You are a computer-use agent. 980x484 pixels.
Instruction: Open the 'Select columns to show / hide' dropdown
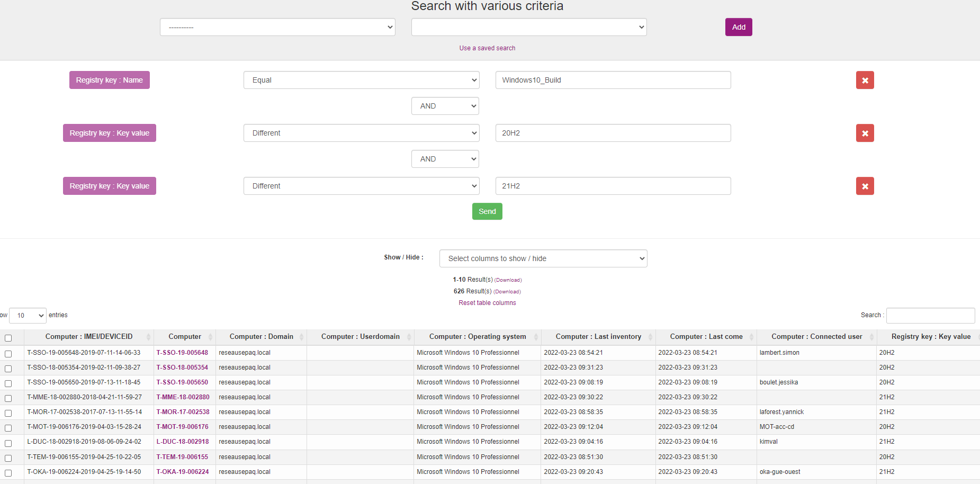tap(543, 258)
